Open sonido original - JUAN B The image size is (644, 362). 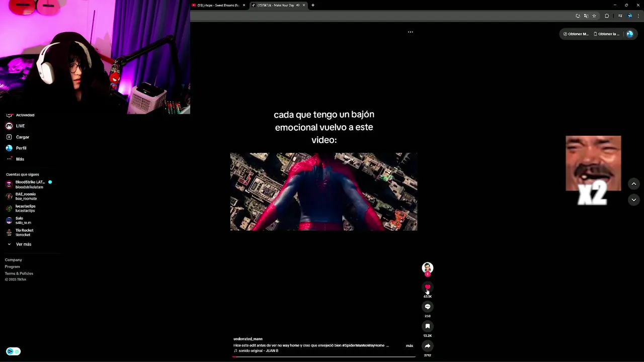click(x=256, y=350)
